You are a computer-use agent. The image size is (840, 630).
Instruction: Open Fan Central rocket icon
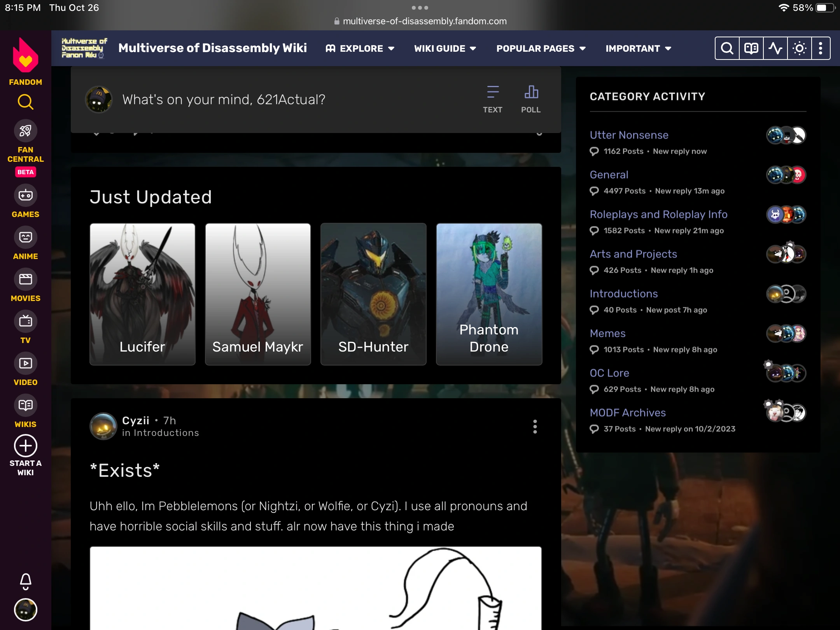[x=26, y=131]
